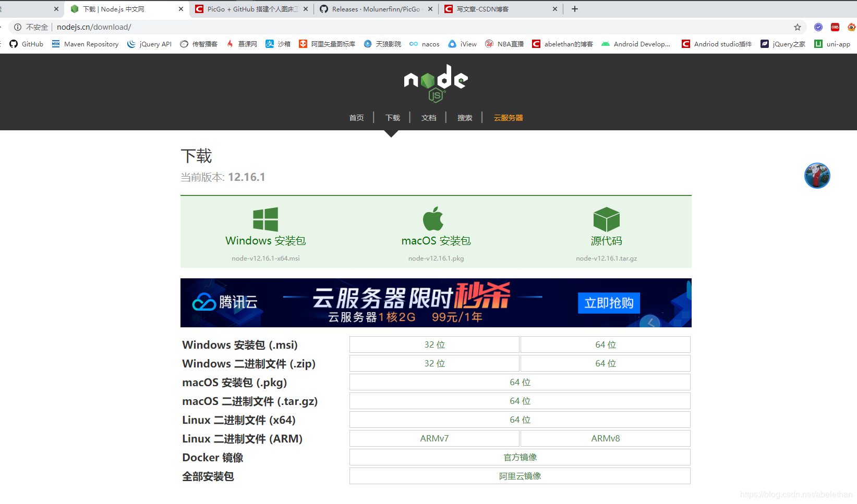Choose 64 位 for macOS 二进制文件 (.tar.gz)
The height and width of the screenshot is (504, 857).
[520, 401]
